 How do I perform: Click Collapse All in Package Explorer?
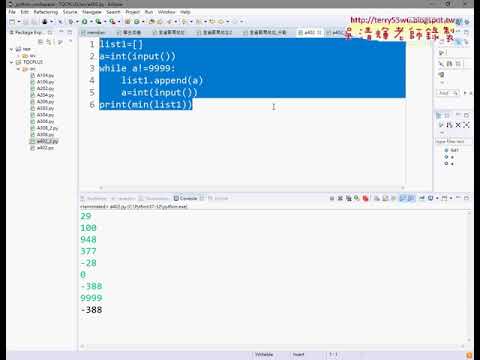click(x=41, y=42)
